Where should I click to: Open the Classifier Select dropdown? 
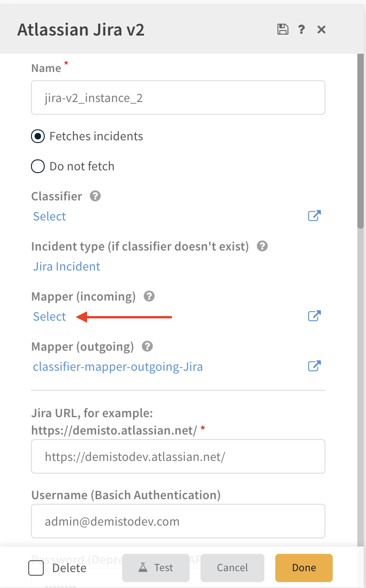(x=50, y=216)
